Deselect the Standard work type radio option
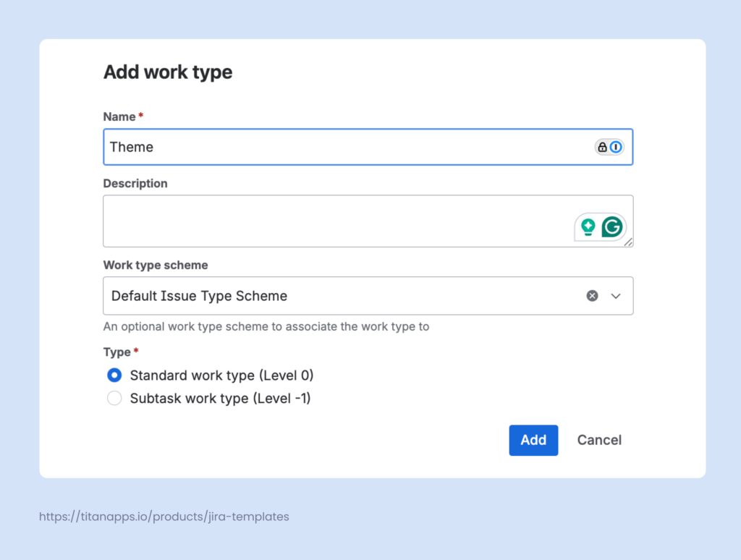Image resolution: width=741 pixels, height=560 pixels. coord(114,375)
